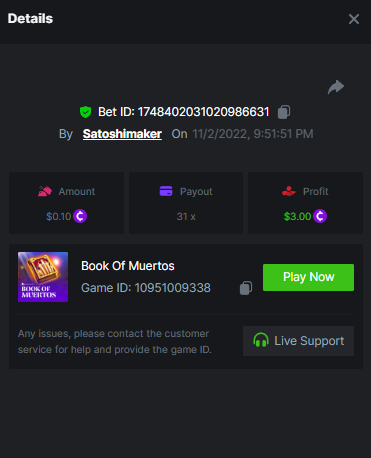Click the green verified shield icon
Screen dimensions: 371x458
pos(86,112)
